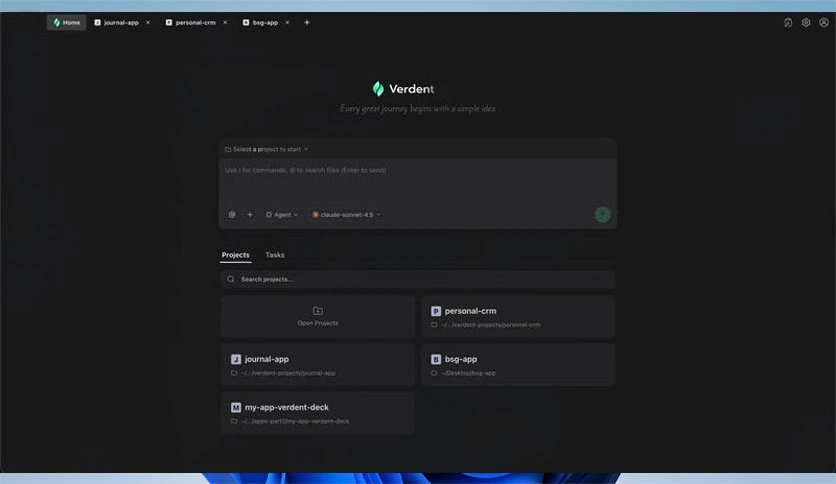Click the Search projects field
The width and height of the screenshot is (836, 484).
tap(417, 279)
